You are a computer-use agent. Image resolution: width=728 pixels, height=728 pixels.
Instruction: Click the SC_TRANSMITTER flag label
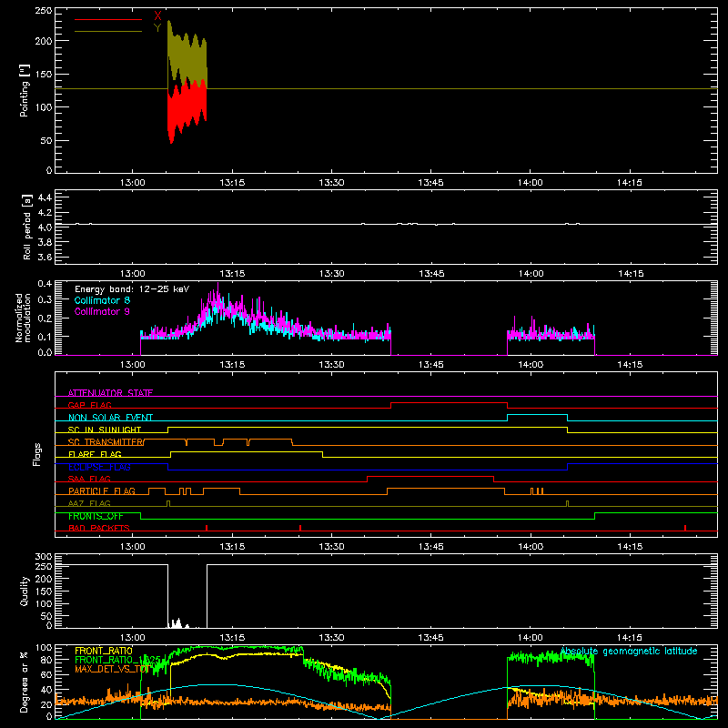[106, 441]
